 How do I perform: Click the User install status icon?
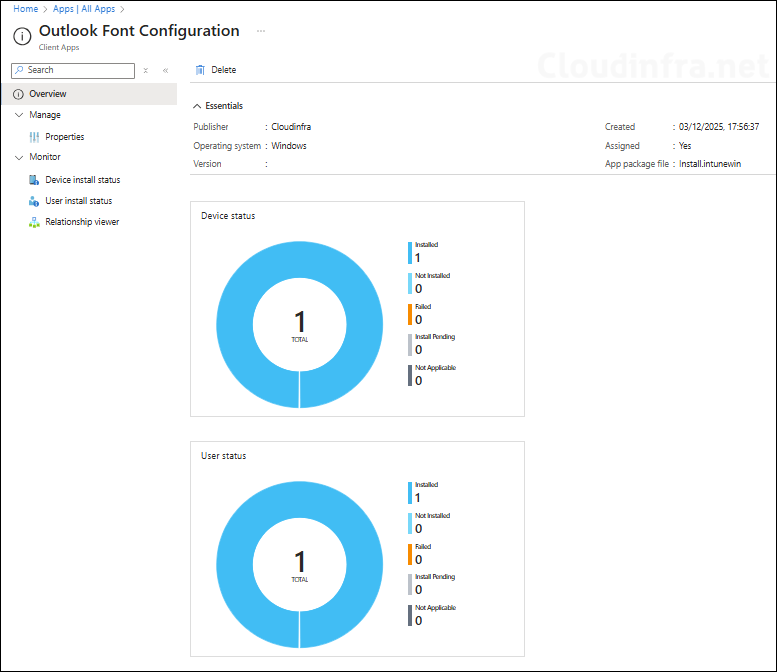click(34, 201)
